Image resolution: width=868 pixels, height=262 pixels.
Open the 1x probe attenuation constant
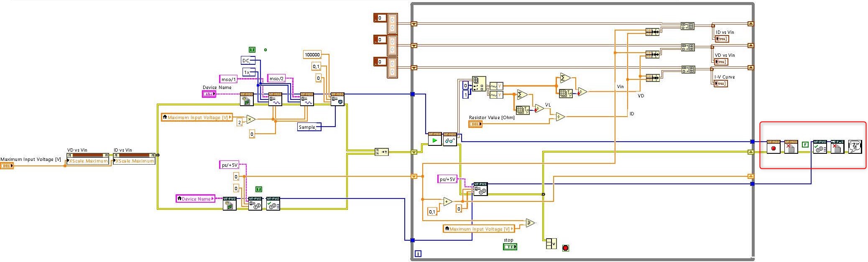click(249, 72)
